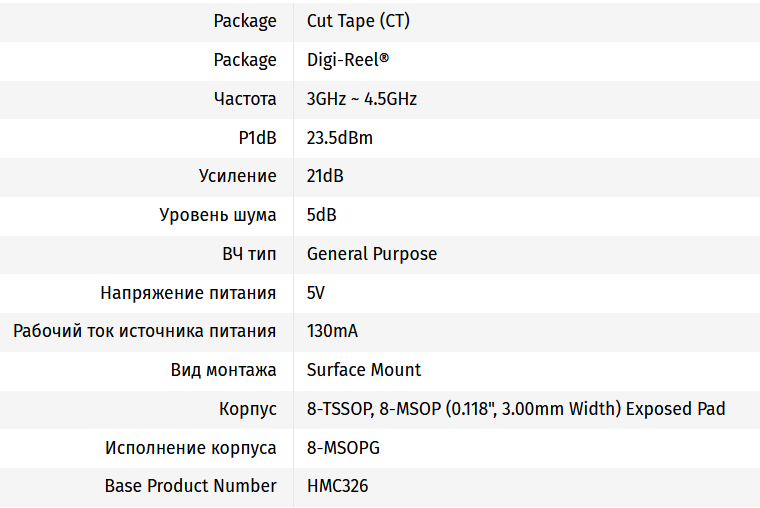Click the "21dB" gain value

click(325, 176)
